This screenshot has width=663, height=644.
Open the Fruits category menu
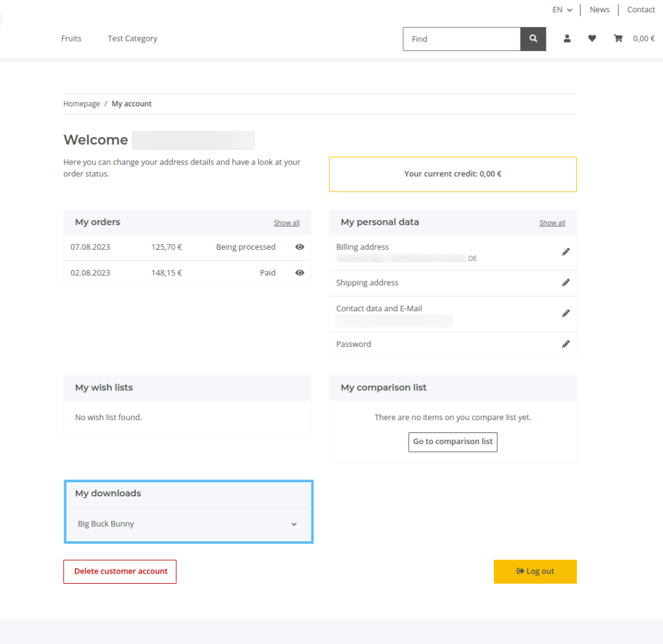coord(71,38)
